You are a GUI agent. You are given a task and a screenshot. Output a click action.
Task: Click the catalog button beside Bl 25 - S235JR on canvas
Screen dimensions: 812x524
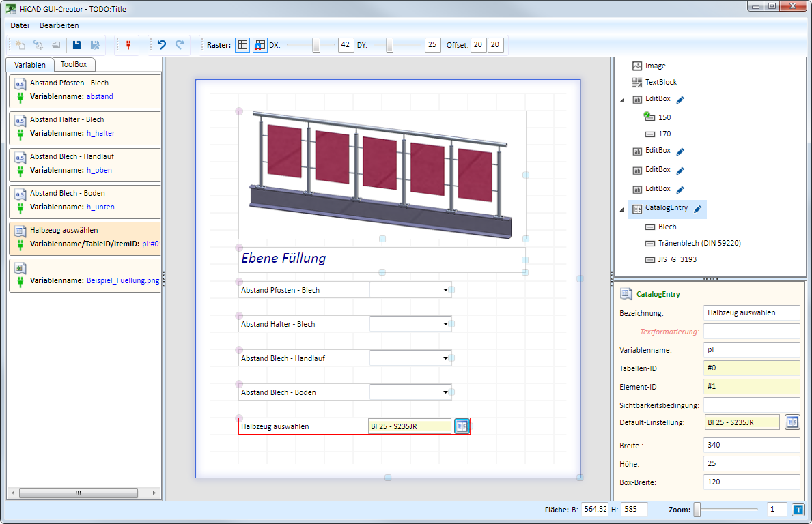(x=462, y=426)
